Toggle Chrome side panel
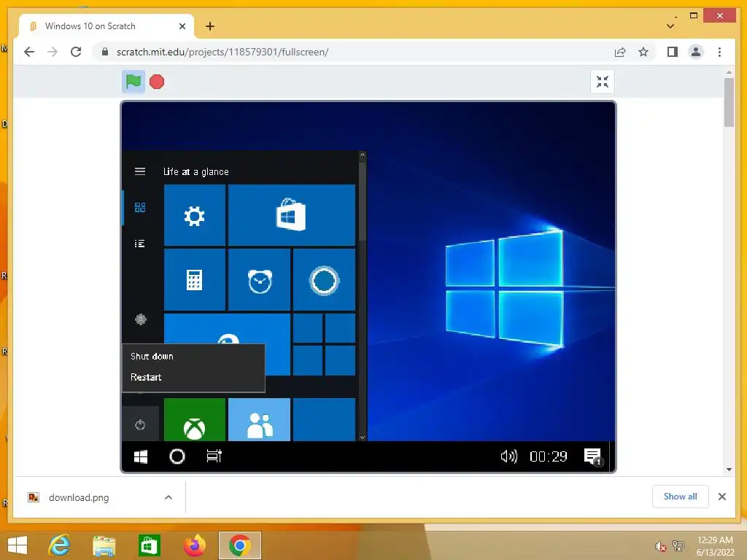This screenshot has height=560, width=747. click(672, 52)
